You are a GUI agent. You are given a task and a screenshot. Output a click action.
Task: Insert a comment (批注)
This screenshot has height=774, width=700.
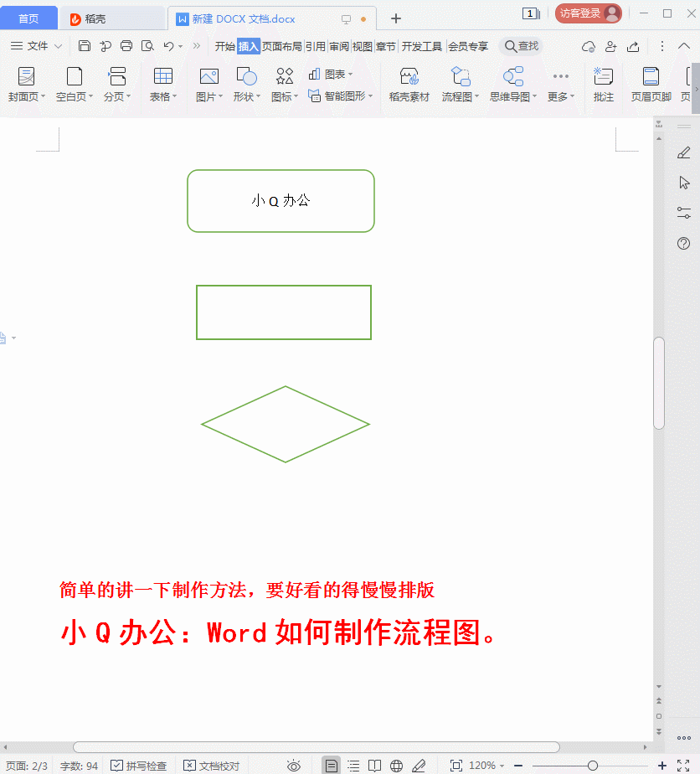pos(604,85)
